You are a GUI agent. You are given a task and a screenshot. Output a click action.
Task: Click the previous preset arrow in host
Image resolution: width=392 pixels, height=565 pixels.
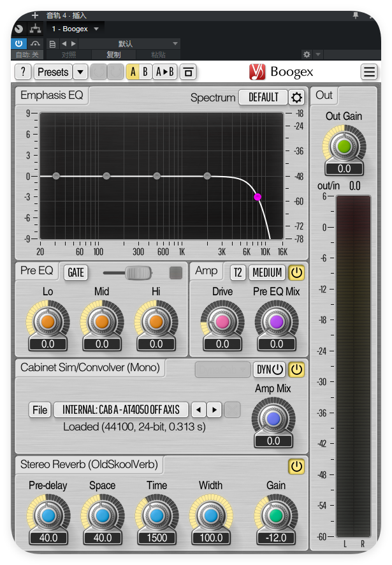pos(64,43)
